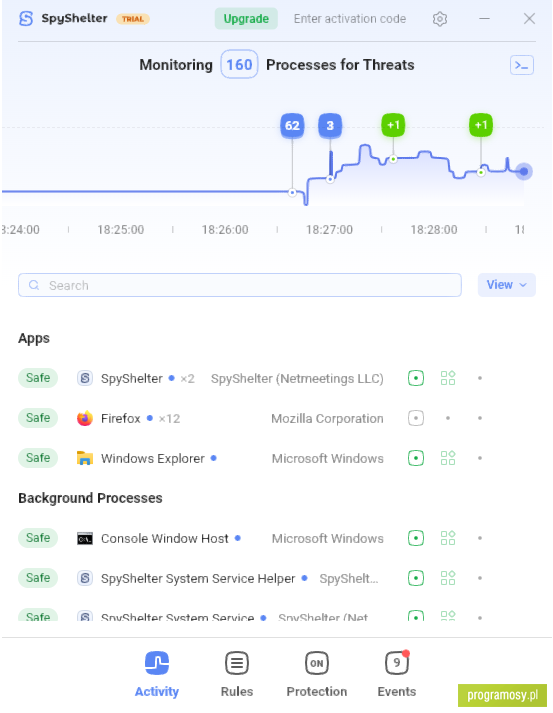This screenshot has height=713, width=553.
Task: Click the last dot in SpyShelter row
Action: 480,378
